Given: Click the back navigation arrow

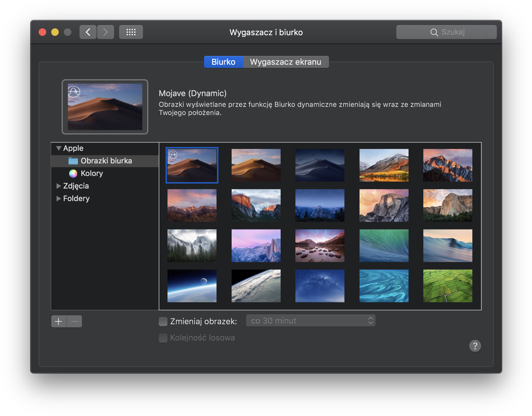Looking at the screenshot, I should click(x=88, y=32).
